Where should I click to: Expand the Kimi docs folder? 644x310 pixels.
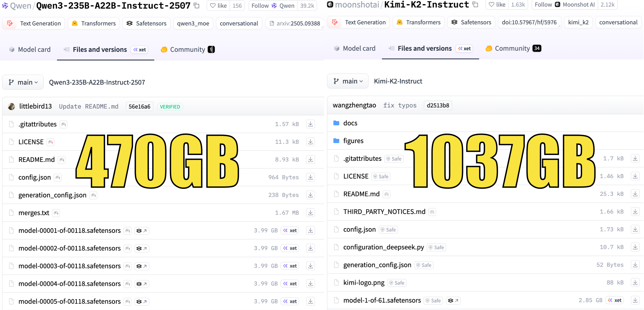pyautogui.click(x=350, y=123)
